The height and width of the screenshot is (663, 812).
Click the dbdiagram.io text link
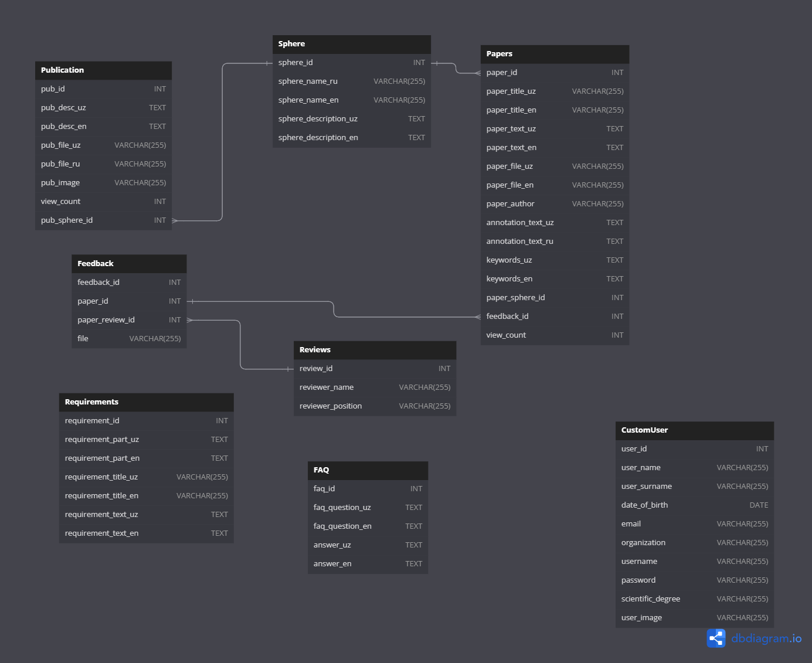[x=766, y=638]
